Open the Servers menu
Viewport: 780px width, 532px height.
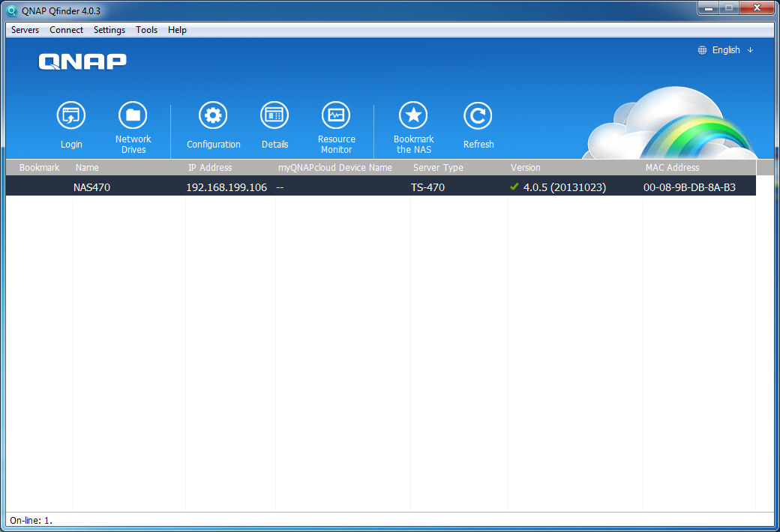pyautogui.click(x=25, y=30)
